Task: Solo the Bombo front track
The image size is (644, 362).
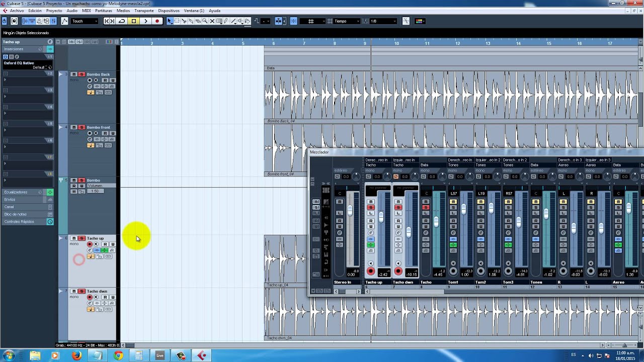Action: 82,127
